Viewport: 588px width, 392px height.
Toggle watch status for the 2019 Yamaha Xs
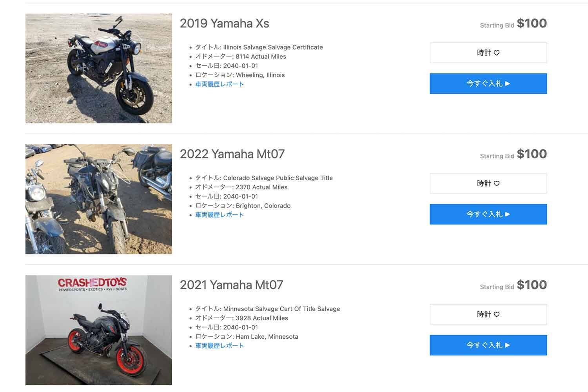(x=488, y=52)
